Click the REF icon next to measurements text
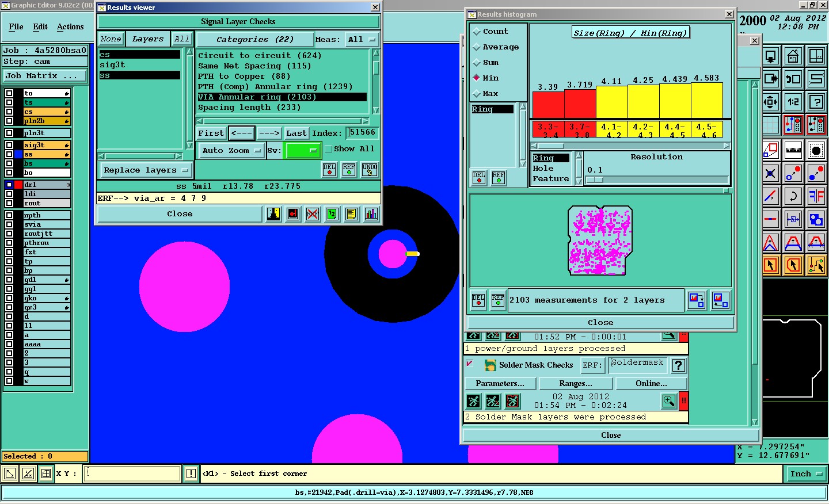Image resolution: width=829 pixels, height=504 pixels. [x=498, y=300]
